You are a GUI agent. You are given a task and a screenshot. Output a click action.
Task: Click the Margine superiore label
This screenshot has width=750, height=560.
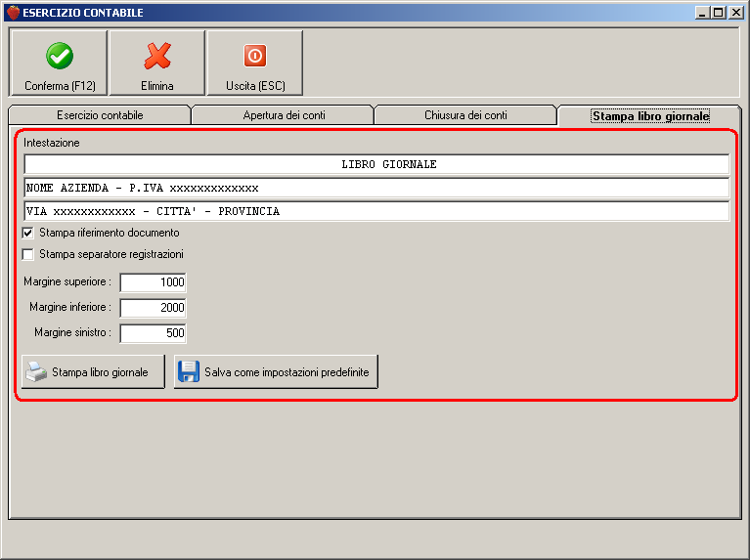67,281
